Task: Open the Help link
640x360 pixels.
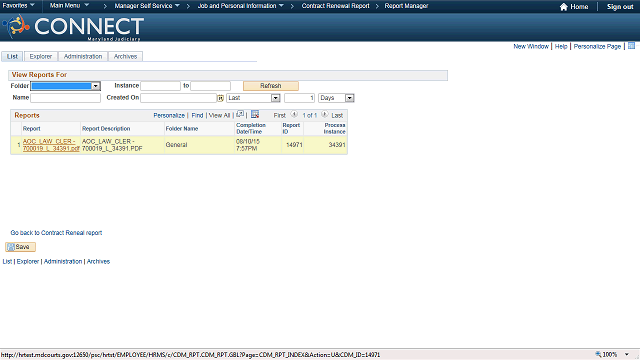Action: [x=561, y=47]
